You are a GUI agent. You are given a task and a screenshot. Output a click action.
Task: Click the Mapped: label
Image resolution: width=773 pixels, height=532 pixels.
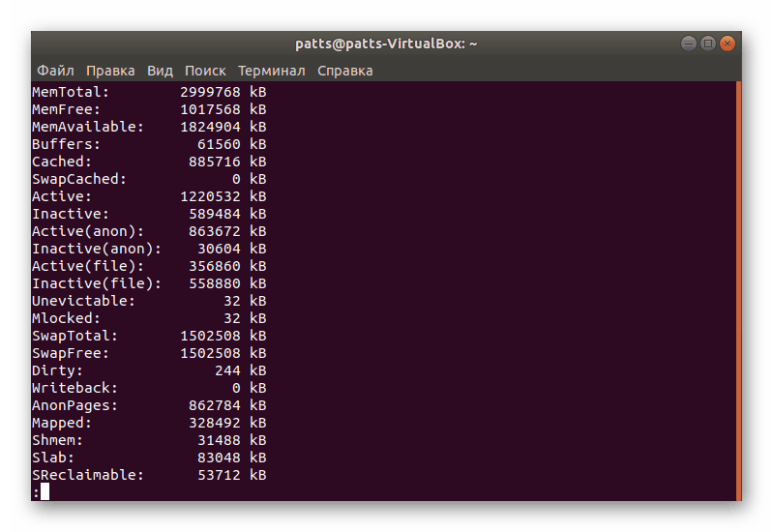point(62,423)
